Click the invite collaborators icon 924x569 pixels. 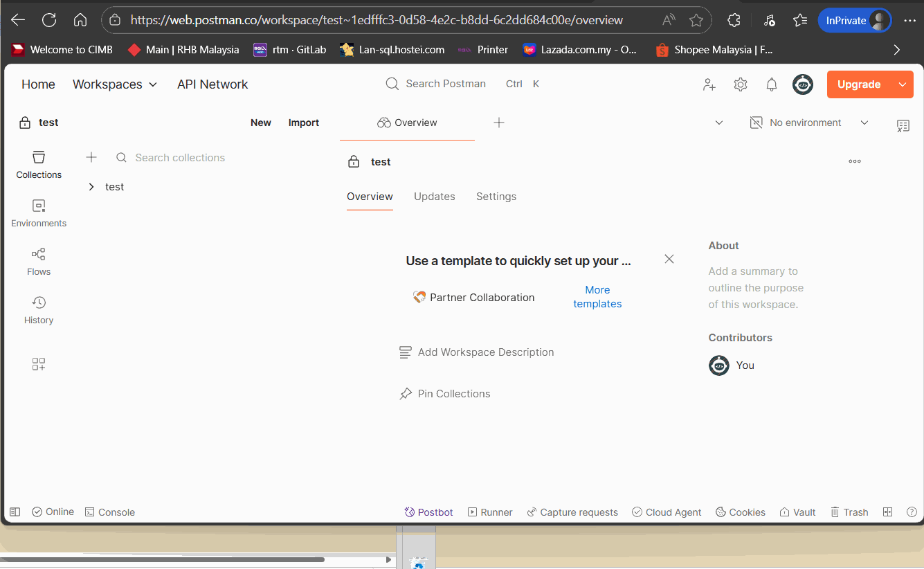tap(709, 84)
